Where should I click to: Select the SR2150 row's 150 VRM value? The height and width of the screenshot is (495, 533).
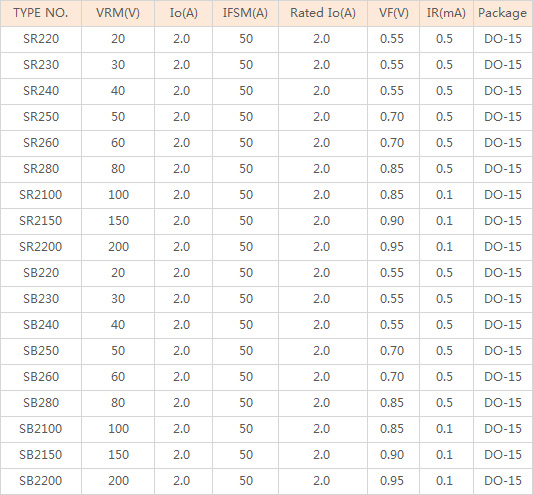click(x=118, y=221)
